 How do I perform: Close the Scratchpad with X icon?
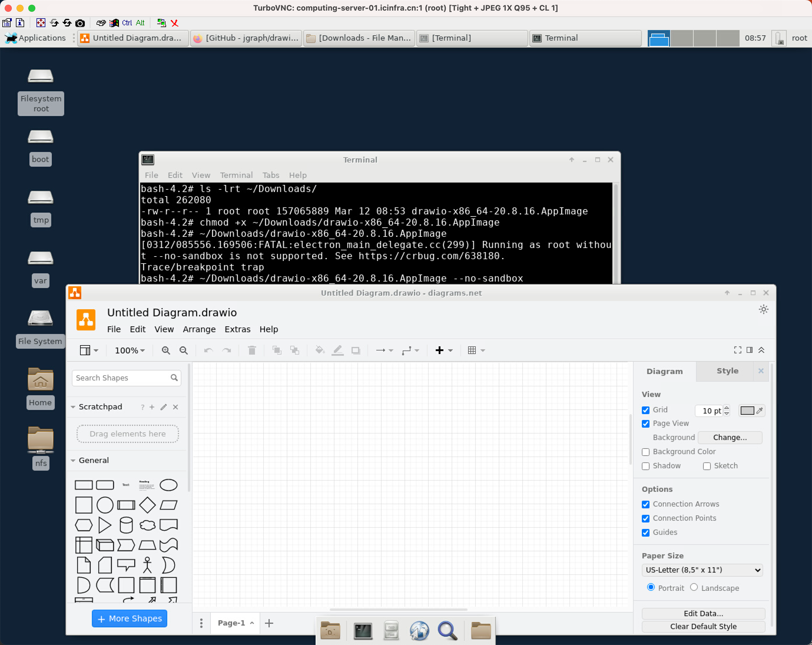(x=175, y=407)
